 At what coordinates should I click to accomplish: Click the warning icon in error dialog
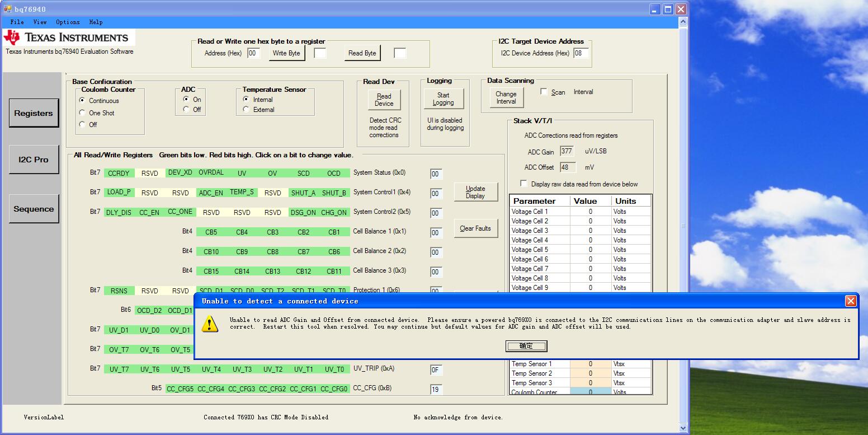(210, 324)
